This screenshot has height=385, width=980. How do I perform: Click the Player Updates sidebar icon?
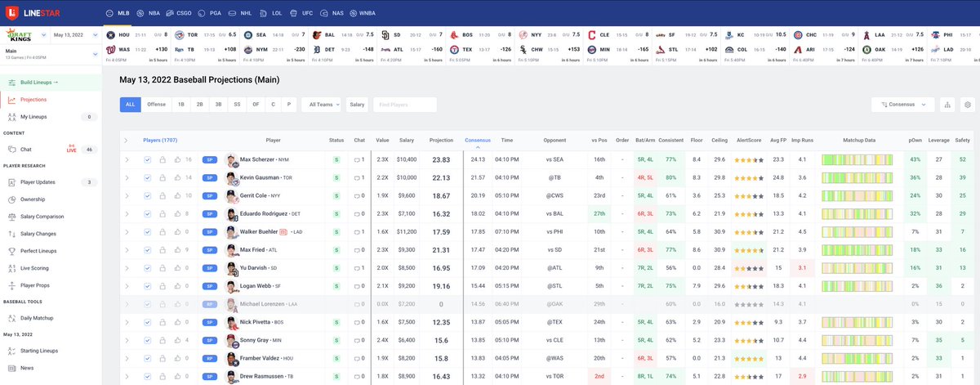coord(11,182)
